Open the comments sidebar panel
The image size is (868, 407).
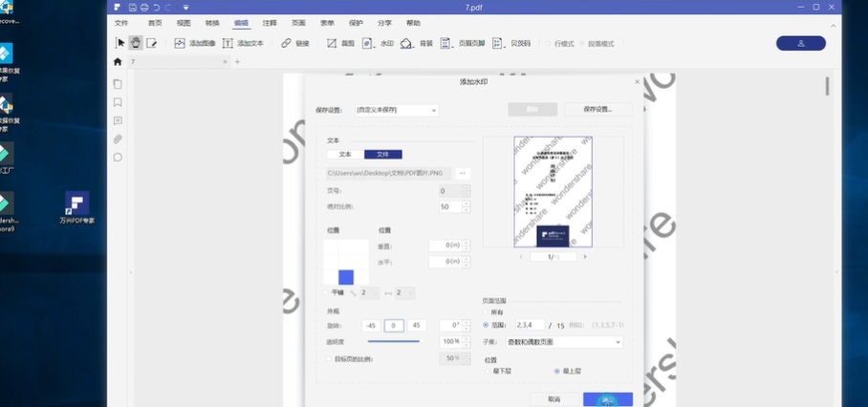[x=118, y=120]
